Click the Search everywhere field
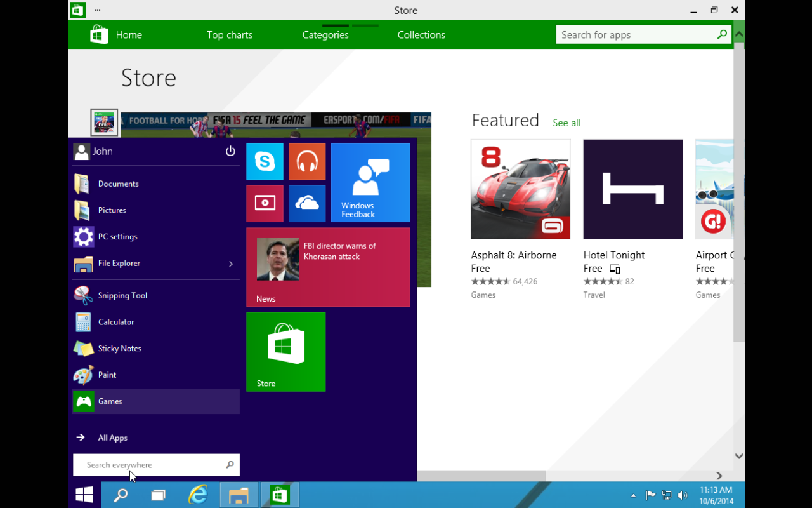The width and height of the screenshot is (812, 508). pyautogui.click(x=156, y=465)
